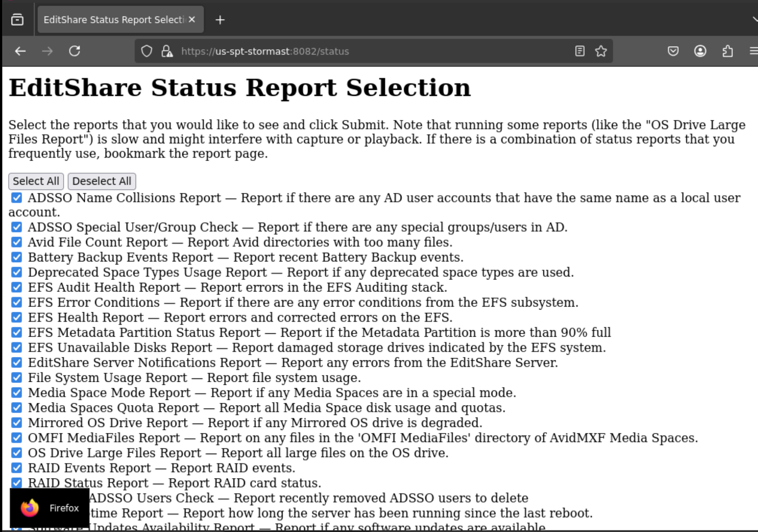Open the extensions puzzle icon
The height and width of the screenshot is (532, 758).
click(727, 51)
